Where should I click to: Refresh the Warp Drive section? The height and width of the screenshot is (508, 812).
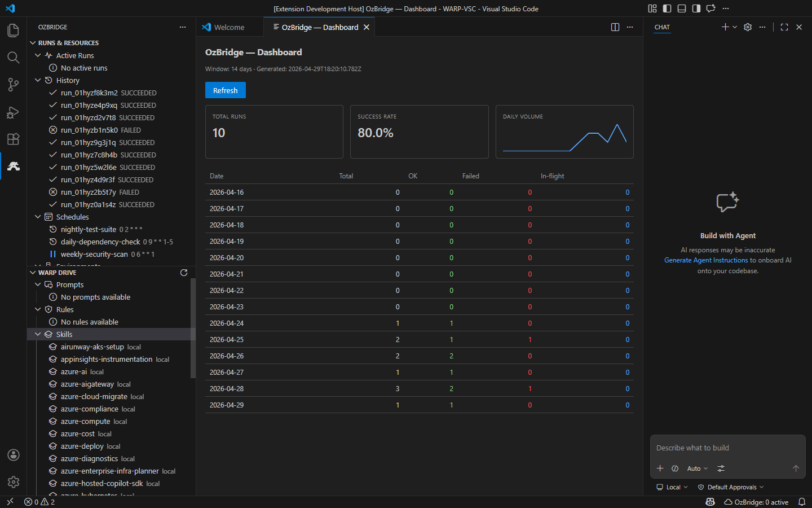tap(184, 273)
